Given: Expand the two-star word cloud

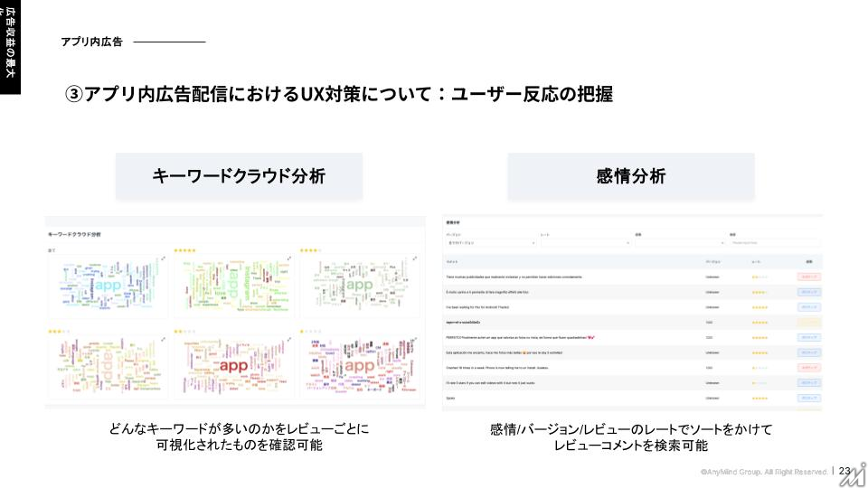Looking at the screenshot, I should click(x=289, y=339).
